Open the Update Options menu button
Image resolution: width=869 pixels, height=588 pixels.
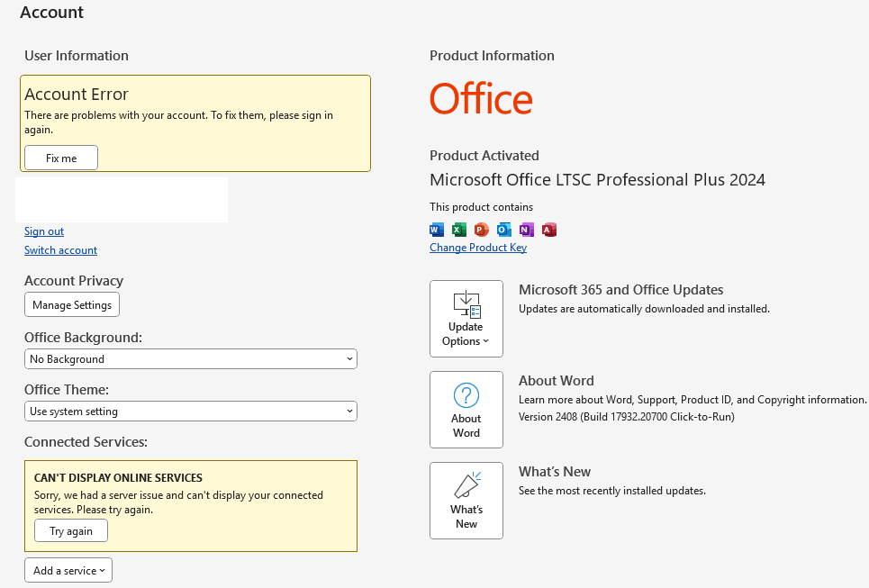[466, 319]
